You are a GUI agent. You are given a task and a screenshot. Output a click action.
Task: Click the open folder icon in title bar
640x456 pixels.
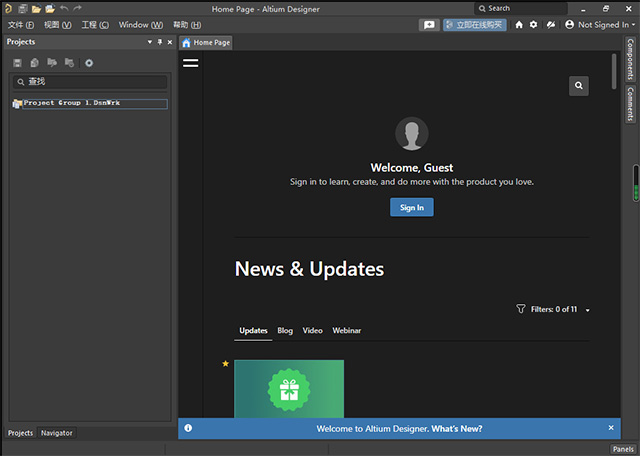[36, 8]
